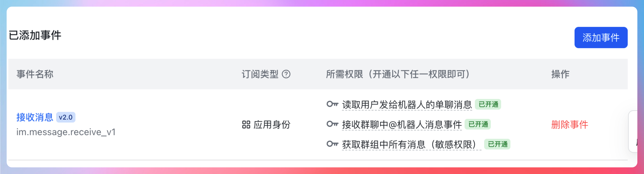Click the floating panel at right edge
The height and width of the screenshot is (174, 644).
[636, 131]
